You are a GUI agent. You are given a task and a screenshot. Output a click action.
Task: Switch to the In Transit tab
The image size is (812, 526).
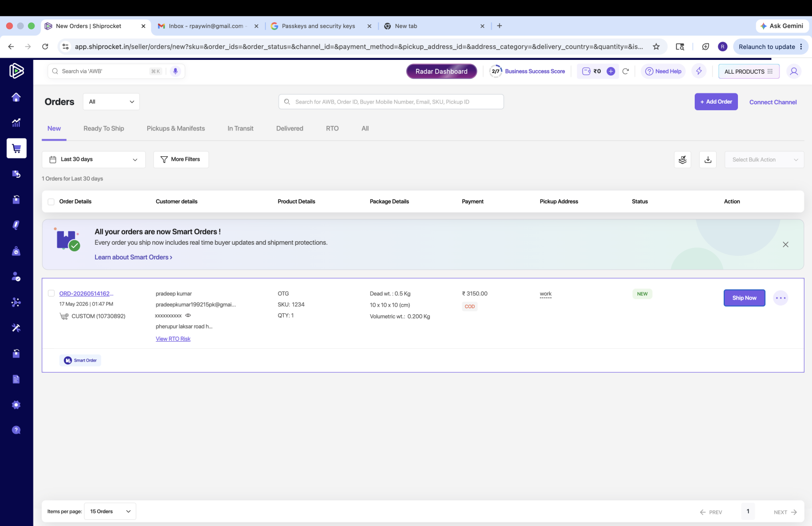[241, 128]
